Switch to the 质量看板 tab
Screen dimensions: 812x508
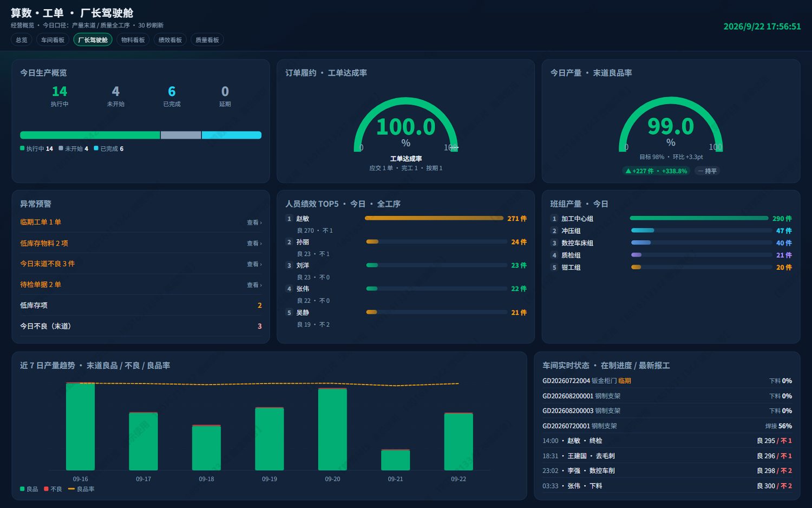click(207, 40)
